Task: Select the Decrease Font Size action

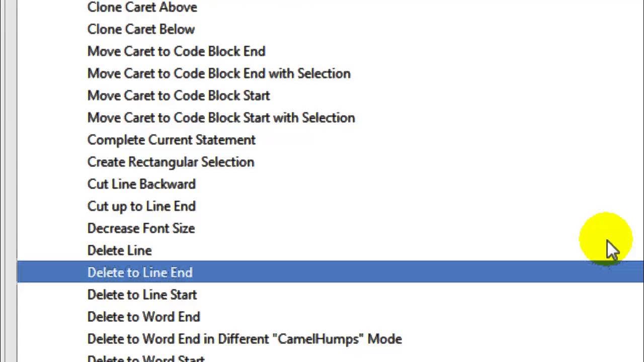Action: [141, 228]
